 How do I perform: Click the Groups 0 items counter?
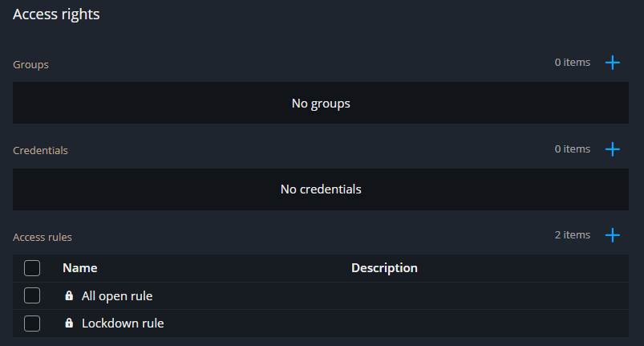572,63
